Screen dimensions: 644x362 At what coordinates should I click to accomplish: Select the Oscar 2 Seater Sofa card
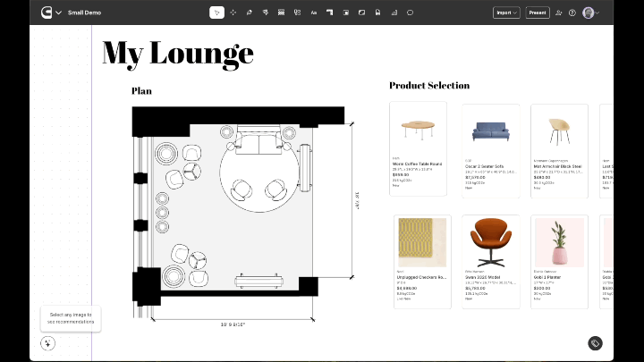(490, 149)
